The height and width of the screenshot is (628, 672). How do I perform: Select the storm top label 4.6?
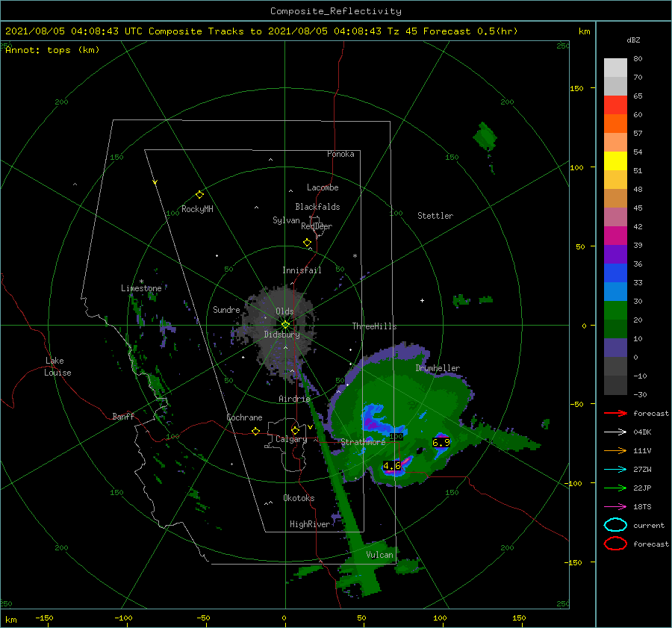point(392,465)
